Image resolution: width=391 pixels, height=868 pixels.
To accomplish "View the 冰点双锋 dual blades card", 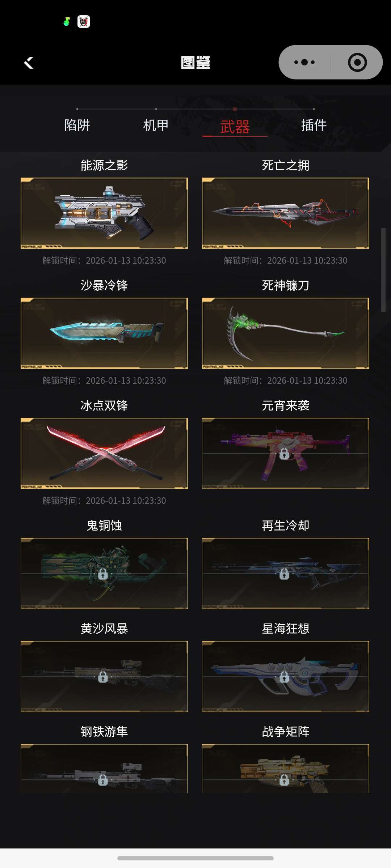I will (104, 453).
